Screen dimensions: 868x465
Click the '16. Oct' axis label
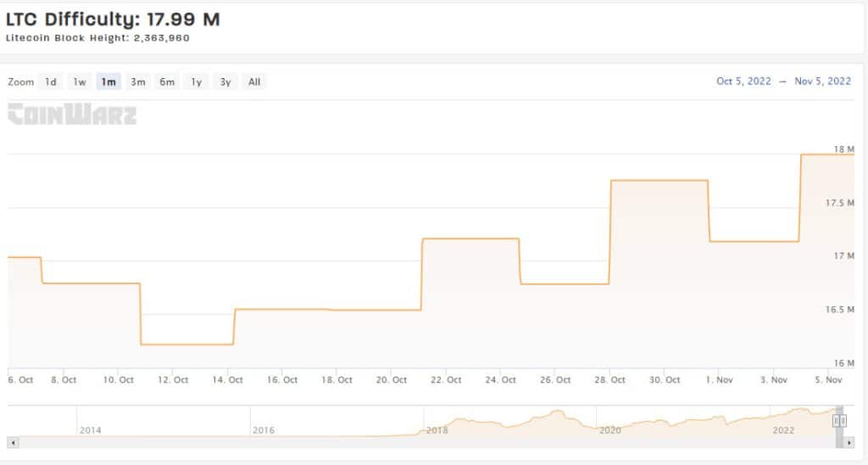pyautogui.click(x=282, y=379)
